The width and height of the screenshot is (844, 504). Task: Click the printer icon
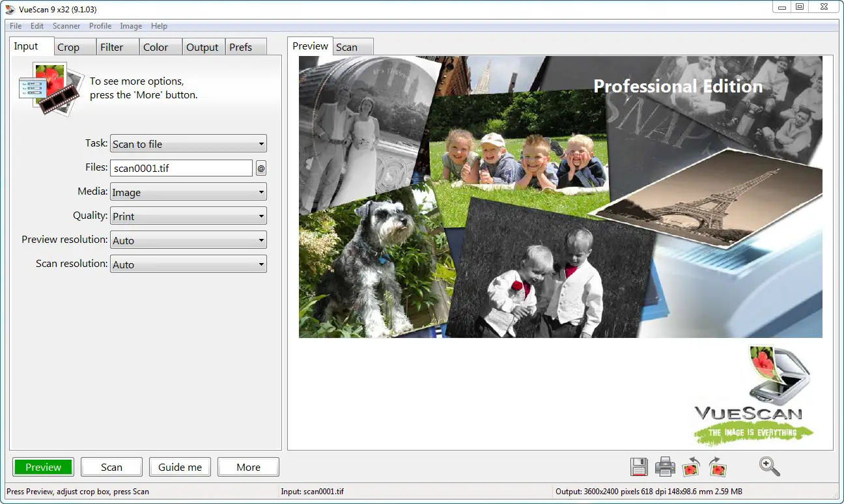click(x=665, y=466)
